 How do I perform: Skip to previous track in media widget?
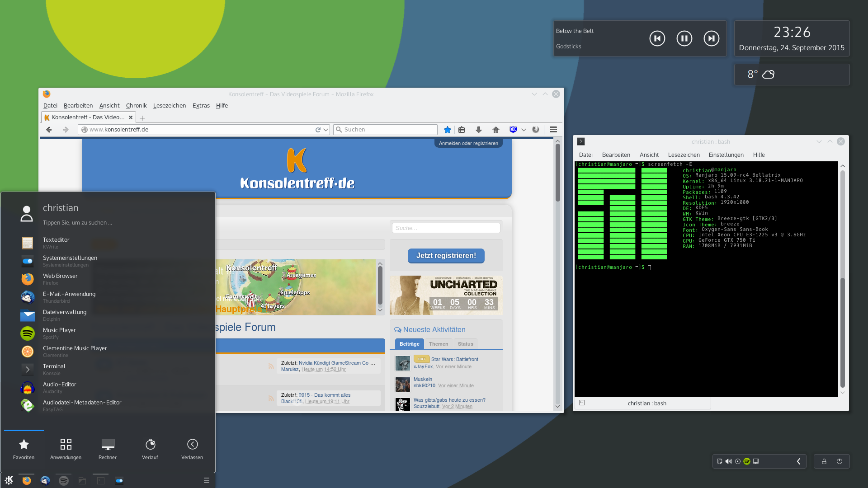tap(657, 38)
